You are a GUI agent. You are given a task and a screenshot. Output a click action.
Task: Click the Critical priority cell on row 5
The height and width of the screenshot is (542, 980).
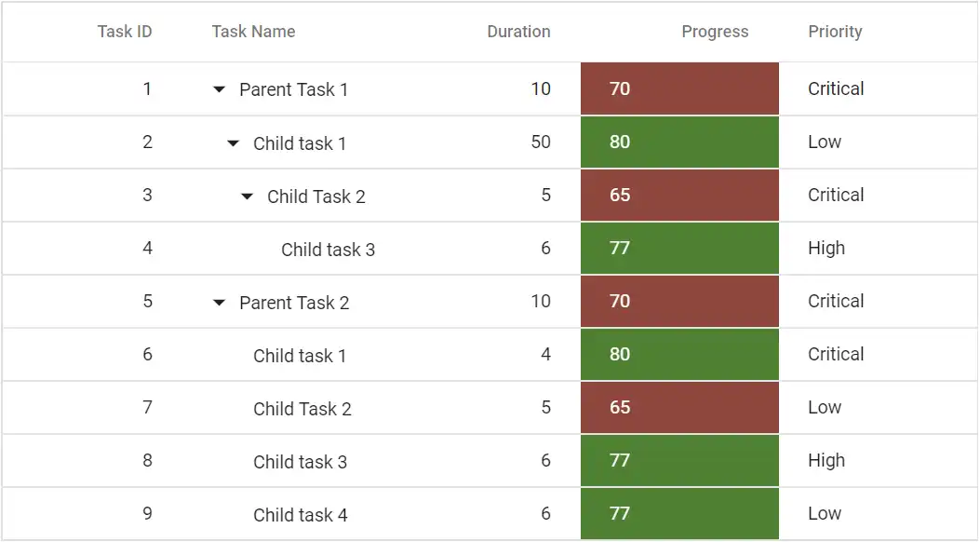[x=835, y=301]
